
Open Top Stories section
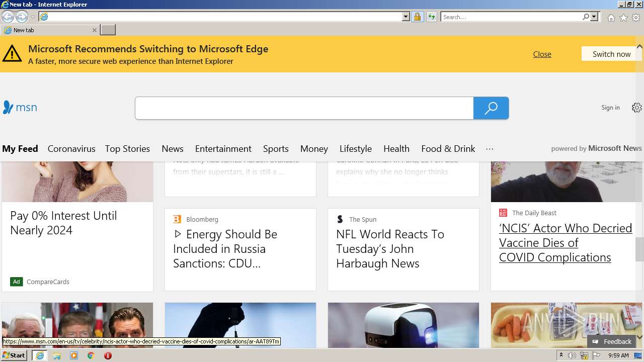click(x=127, y=149)
